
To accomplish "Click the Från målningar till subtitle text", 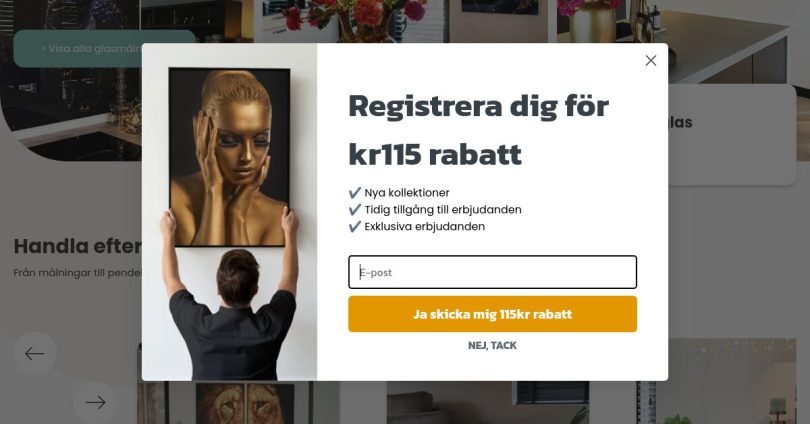I will pos(77,273).
